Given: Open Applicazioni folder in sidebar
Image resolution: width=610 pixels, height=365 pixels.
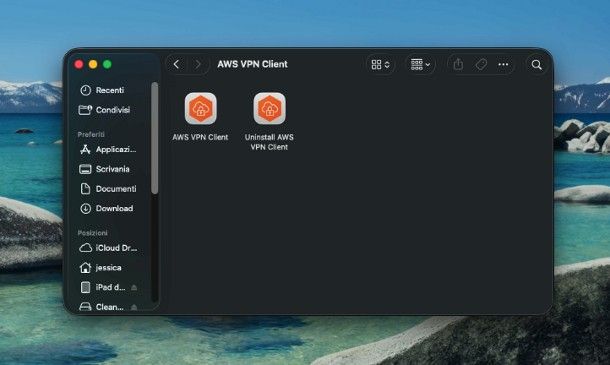Looking at the screenshot, I should [107, 149].
